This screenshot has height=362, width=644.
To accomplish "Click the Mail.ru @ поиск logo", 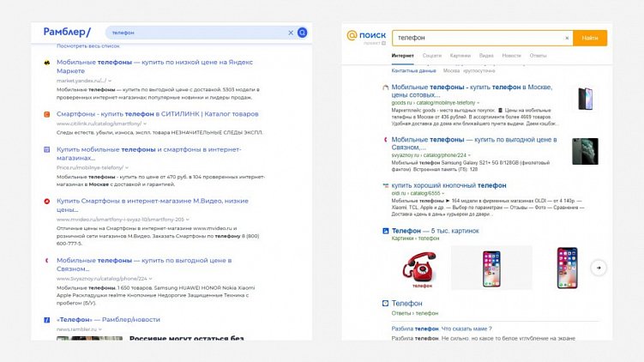I will tap(366, 36).
